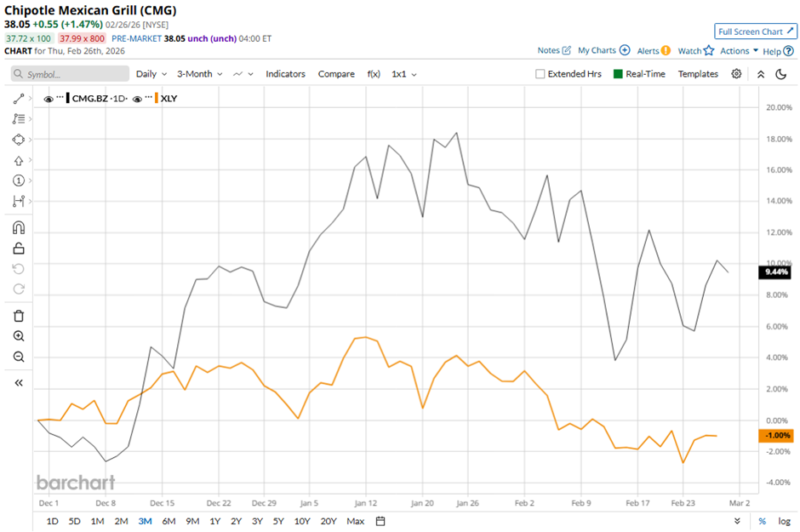Click the black CMG.BZ color swatch
The width and height of the screenshot is (800, 532).
[68, 99]
